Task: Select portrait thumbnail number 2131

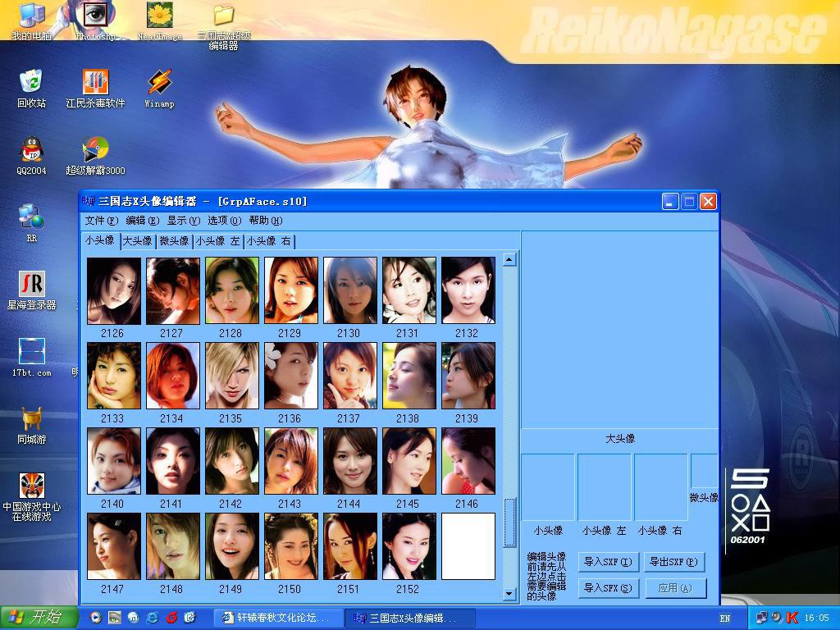Action: [409, 290]
